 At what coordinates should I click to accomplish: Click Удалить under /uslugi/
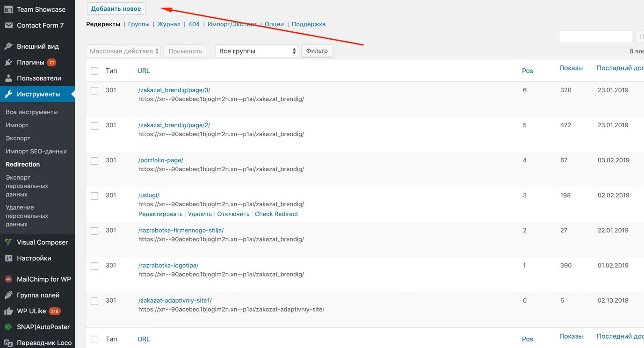click(x=200, y=214)
